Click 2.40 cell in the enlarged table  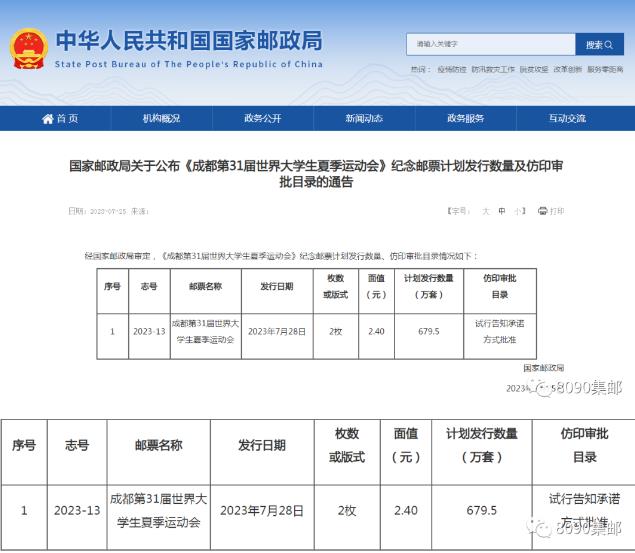click(406, 510)
